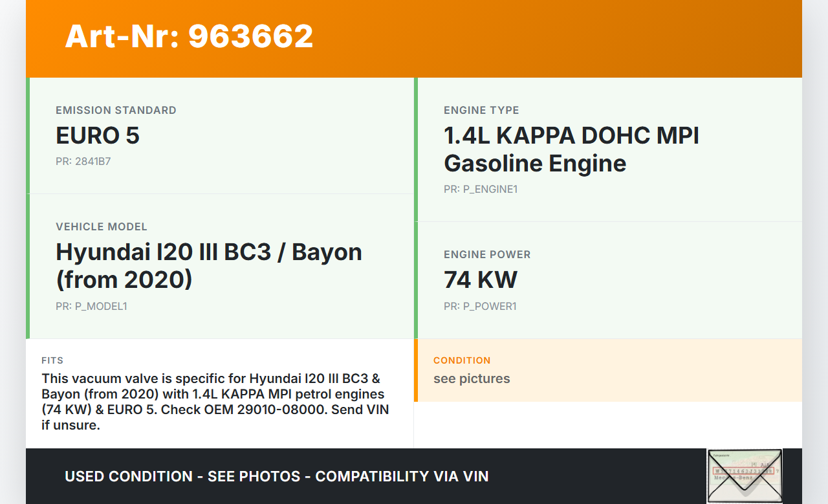Click the Vehicle Model label
Screen dimensions: 828x504
[102, 227]
